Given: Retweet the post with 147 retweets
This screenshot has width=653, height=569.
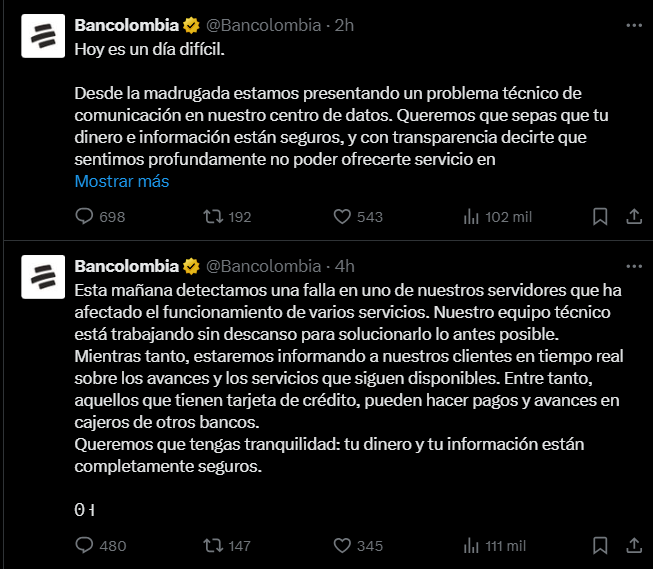Looking at the screenshot, I should [x=212, y=546].
